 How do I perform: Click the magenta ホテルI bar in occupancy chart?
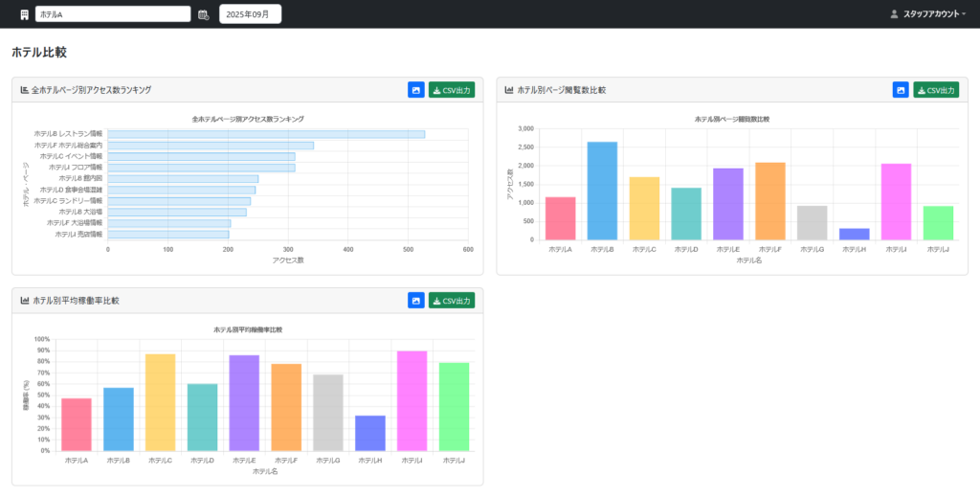click(x=412, y=401)
